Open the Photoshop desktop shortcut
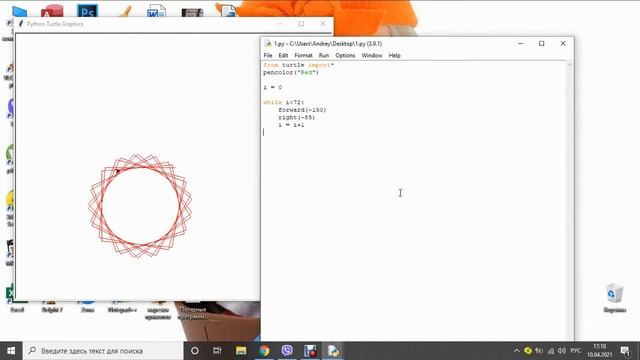Screen dimensions: 640x360 (87, 11)
